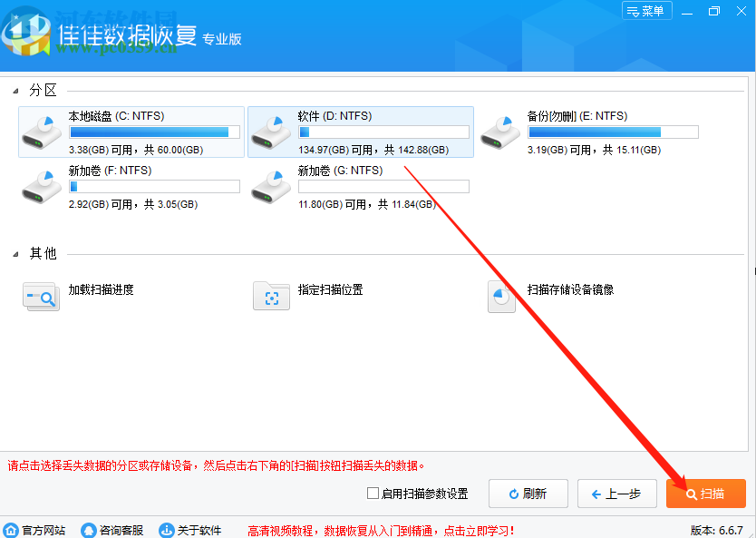Click the 关于软件 about icon in status bar
Screen dimensions: 756x538
click(165, 529)
